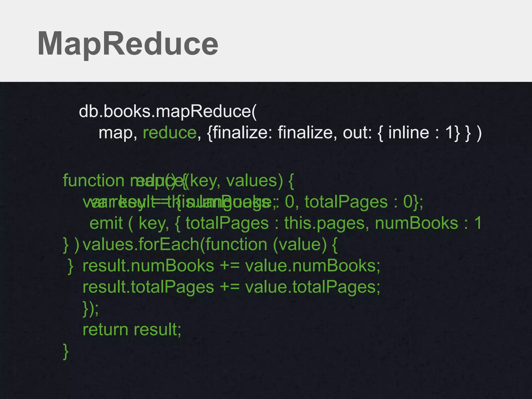
Task: Click the }); closing line
Action: point(91,309)
